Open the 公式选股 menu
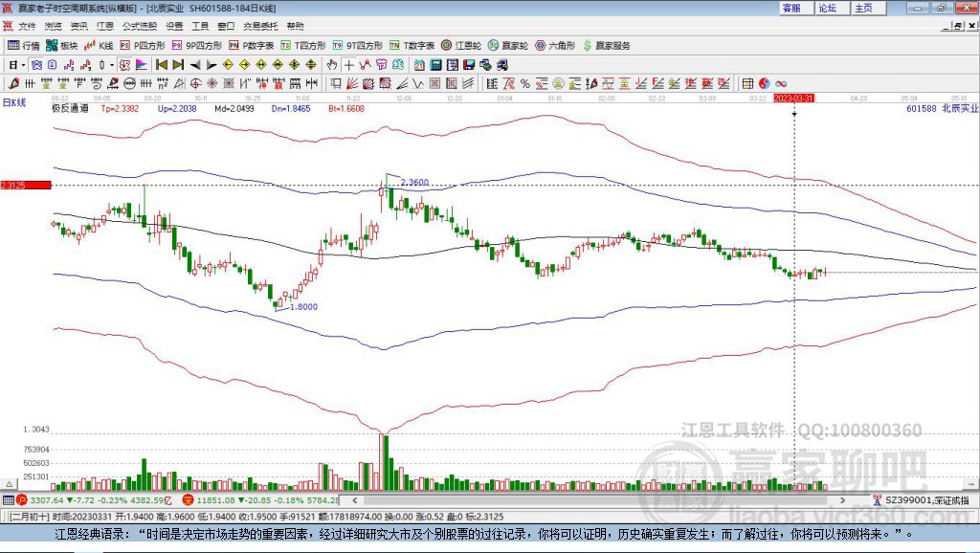The width and height of the screenshot is (980, 553). point(139,26)
